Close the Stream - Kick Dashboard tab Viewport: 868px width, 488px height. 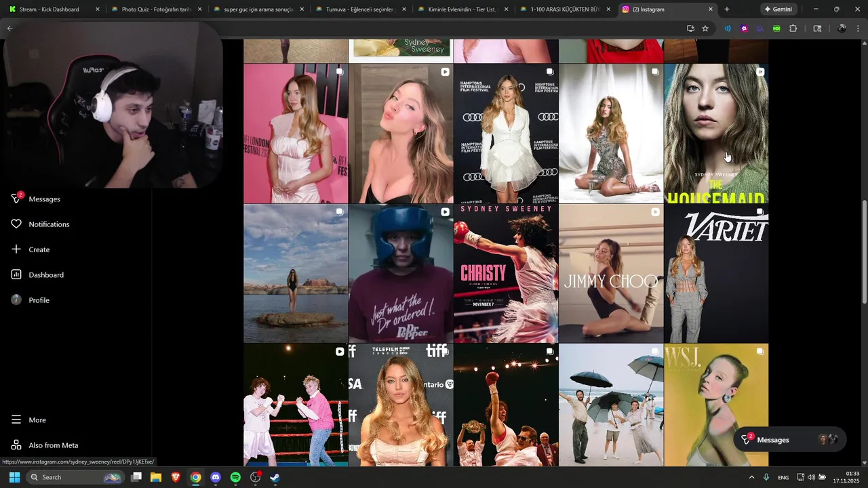pyautogui.click(x=98, y=9)
